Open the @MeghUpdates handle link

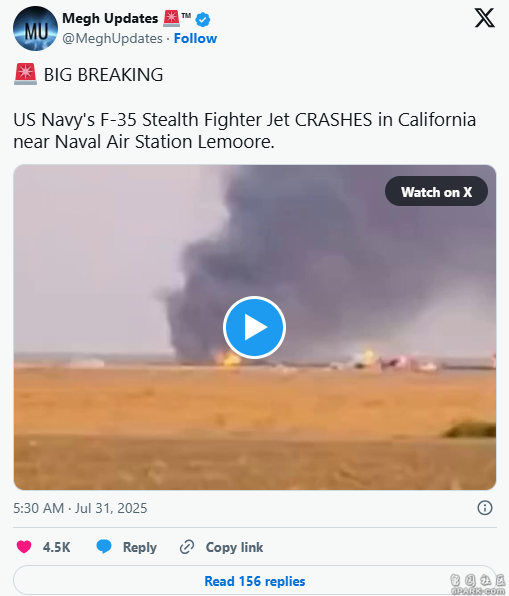tap(112, 38)
